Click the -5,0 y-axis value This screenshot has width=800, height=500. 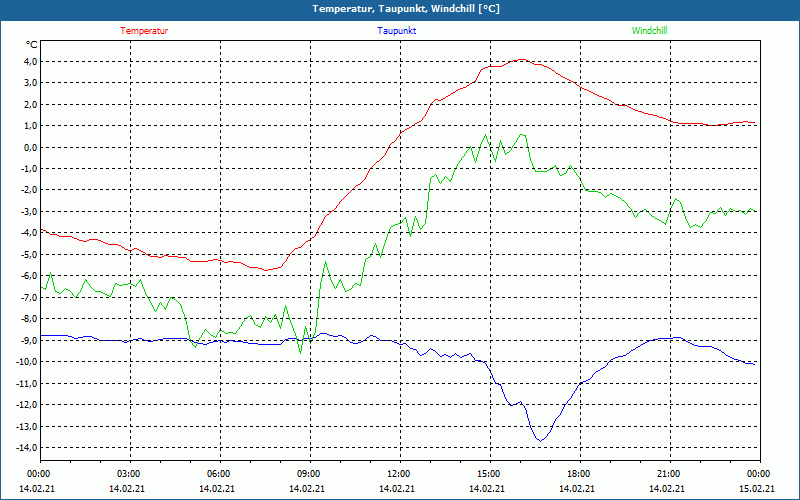(x=29, y=254)
